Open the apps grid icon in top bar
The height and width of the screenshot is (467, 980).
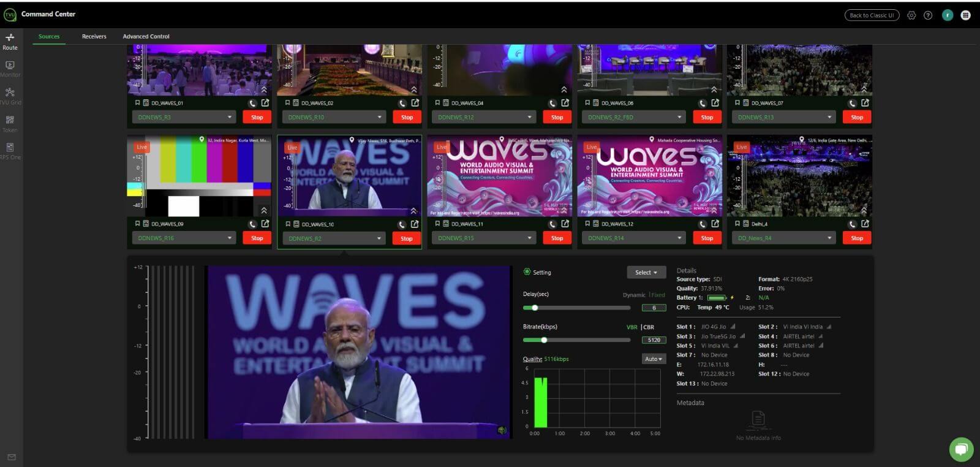click(966, 15)
